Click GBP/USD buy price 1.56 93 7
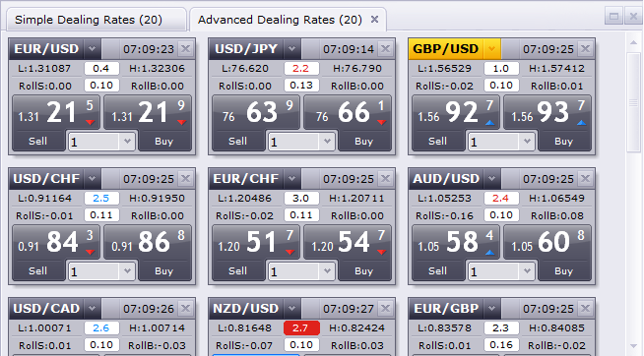 pos(547,112)
